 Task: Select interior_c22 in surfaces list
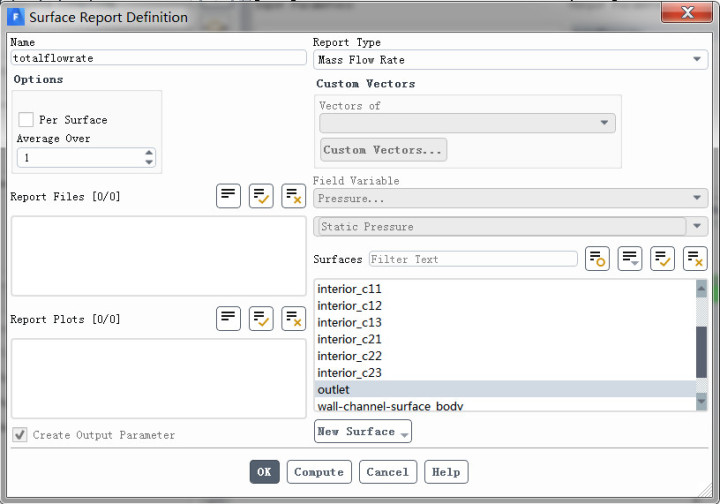[505, 356]
